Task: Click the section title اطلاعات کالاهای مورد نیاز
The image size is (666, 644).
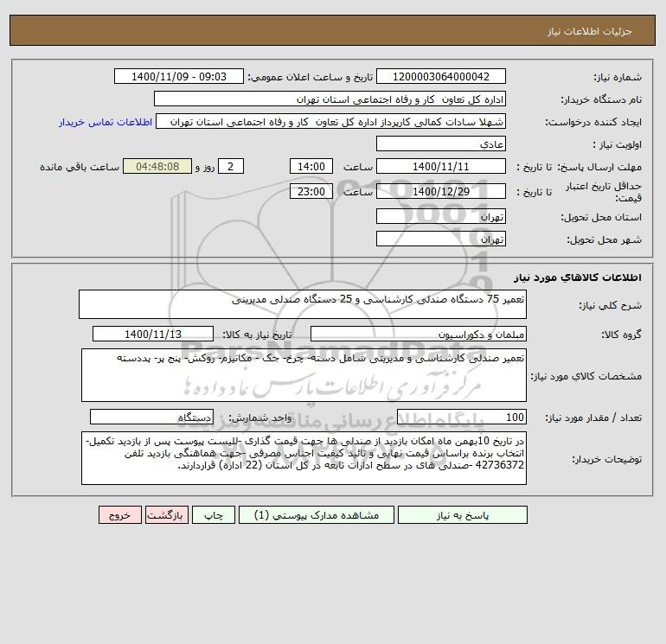Action: [578, 277]
